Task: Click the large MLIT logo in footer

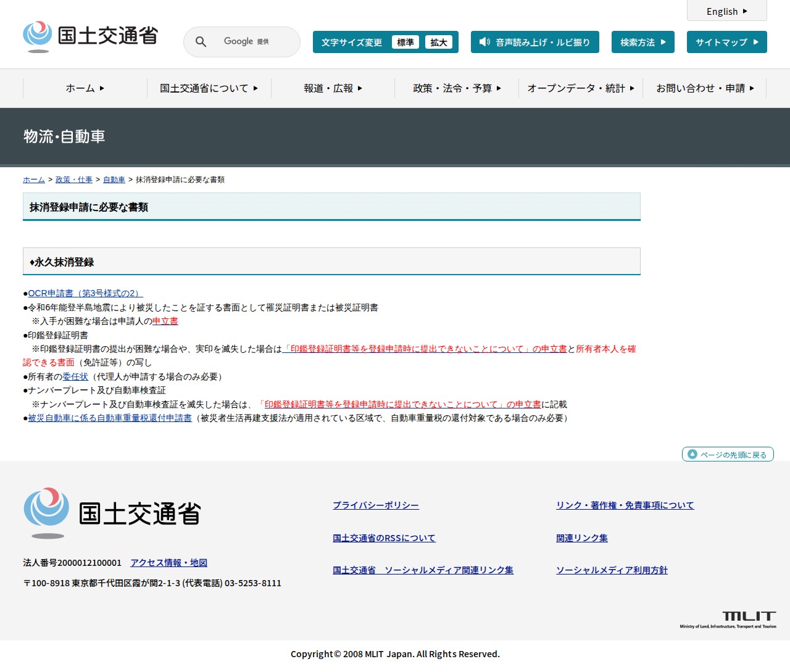Action: [x=112, y=513]
